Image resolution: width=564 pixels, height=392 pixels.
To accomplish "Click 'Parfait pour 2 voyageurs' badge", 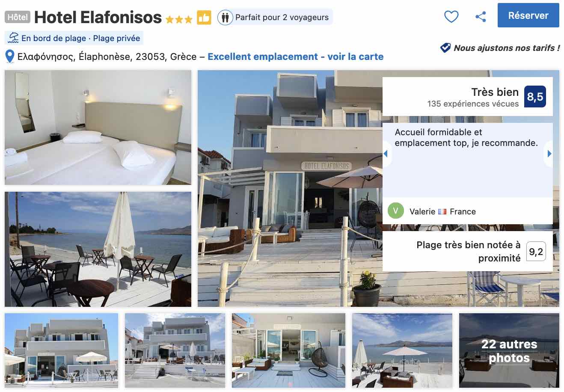I will tap(275, 18).
